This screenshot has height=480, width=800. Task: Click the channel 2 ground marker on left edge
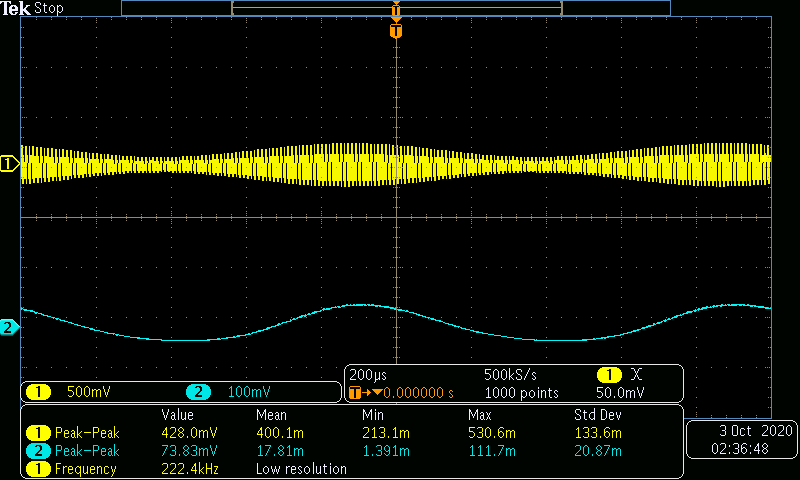coord(10,327)
